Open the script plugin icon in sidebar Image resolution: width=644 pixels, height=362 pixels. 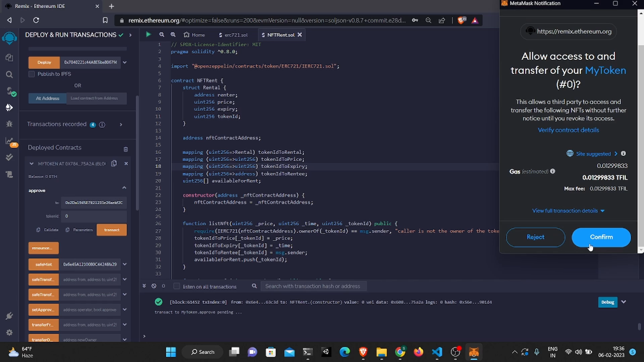9,174
